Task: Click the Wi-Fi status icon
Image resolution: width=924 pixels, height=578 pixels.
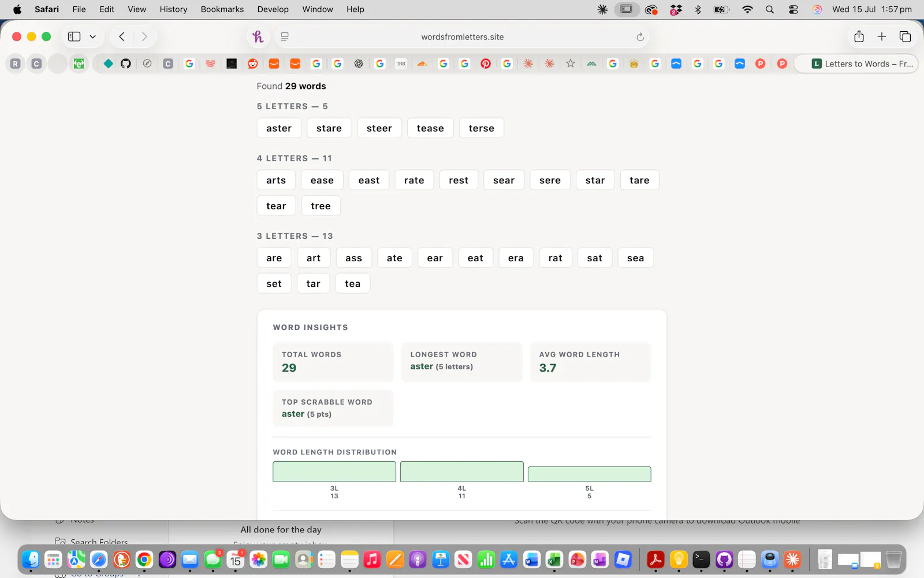Action: [x=747, y=9]
